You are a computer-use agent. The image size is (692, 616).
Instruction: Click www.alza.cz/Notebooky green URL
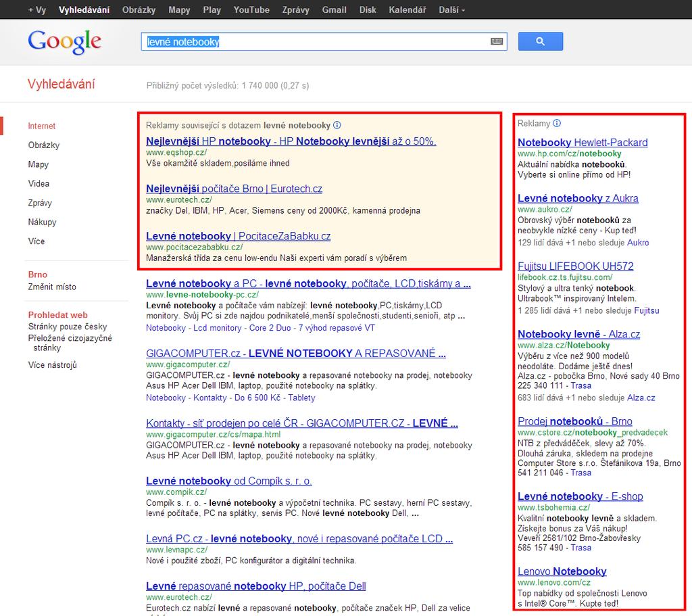(564, 346)
